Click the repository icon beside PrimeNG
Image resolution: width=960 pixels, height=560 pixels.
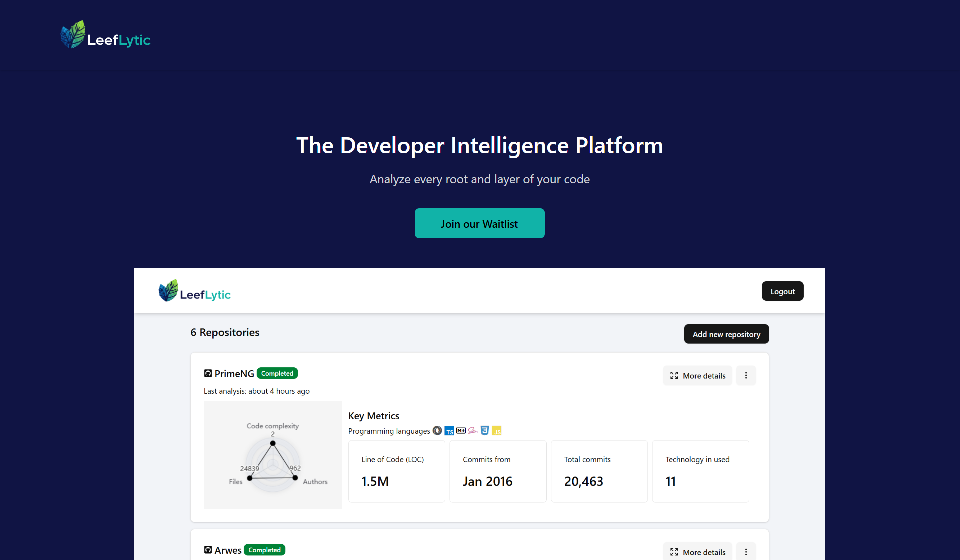point(208,373)
